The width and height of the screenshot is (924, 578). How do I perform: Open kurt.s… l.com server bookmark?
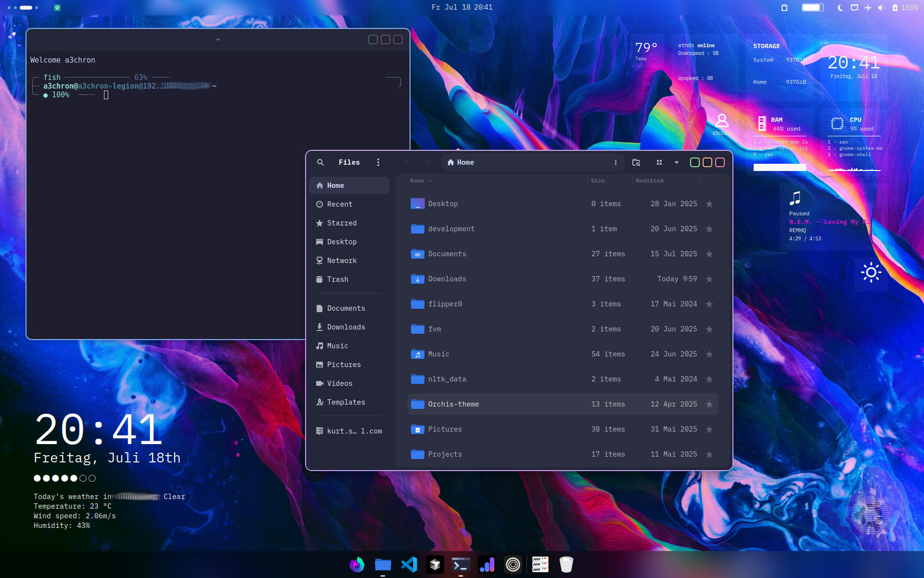point(354,431)
